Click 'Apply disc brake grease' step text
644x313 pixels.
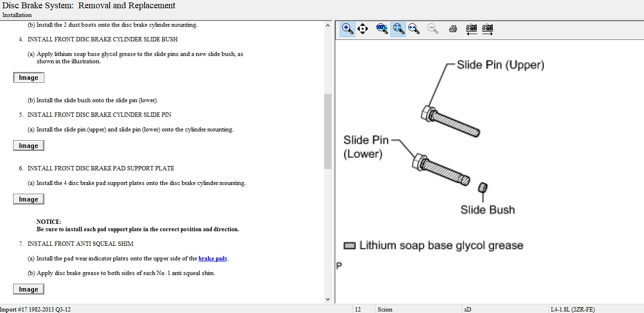pos(121,273)
